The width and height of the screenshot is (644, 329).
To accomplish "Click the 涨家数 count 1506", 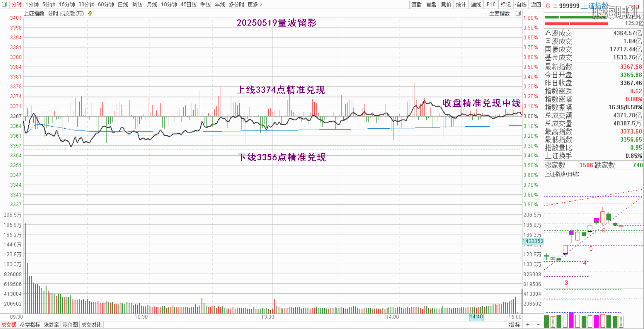I will tap(586, 165).
